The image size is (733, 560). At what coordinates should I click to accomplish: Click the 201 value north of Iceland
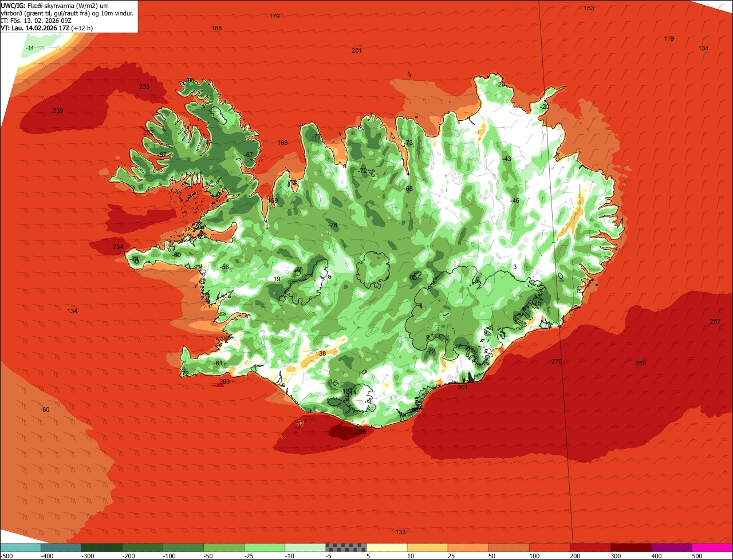click(357, 50)
